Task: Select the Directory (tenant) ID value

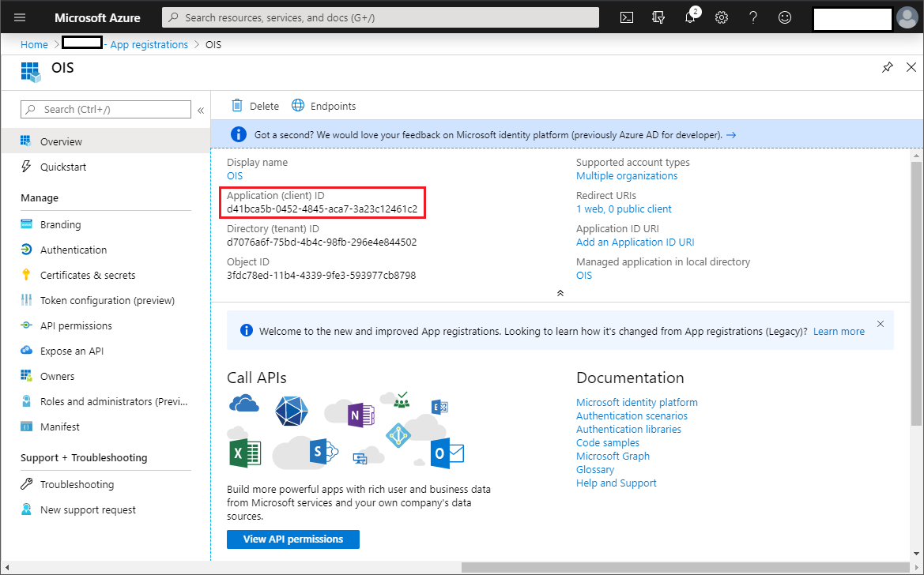Action: click(x=322, y=242)
